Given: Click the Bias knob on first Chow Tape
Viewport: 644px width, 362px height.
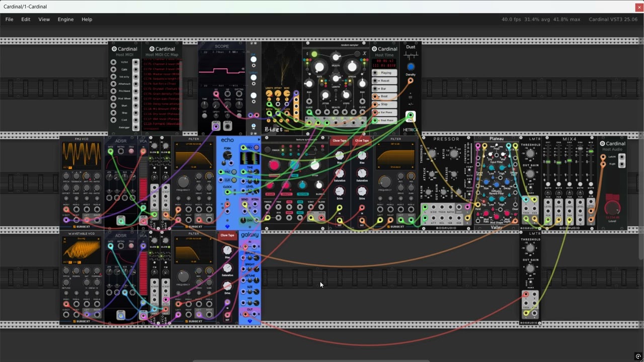Looking at the screenshot, I should point(340,155).
